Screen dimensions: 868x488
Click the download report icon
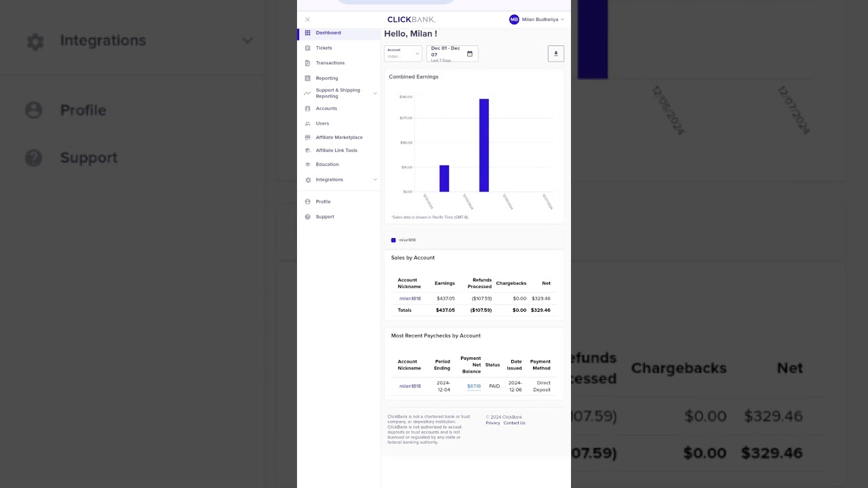click(x=555, y=53)
